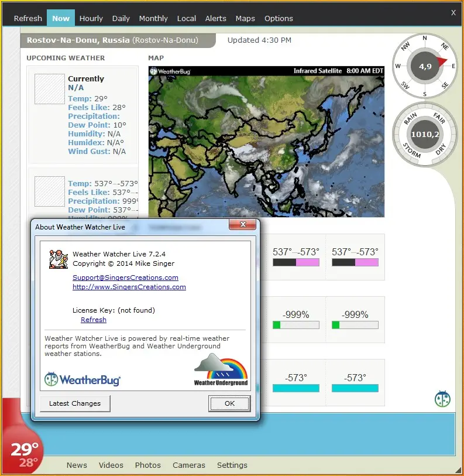The width and height of the screenshot is (464, 476).
Task: Click the first black-pink temperature range bar
Action: click(x=296, y=262)
